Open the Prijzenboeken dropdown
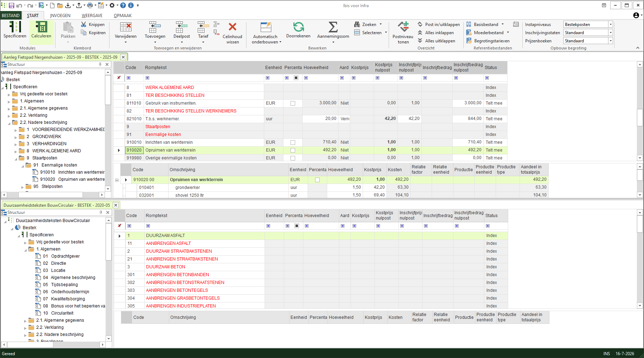 click(610, 41)
